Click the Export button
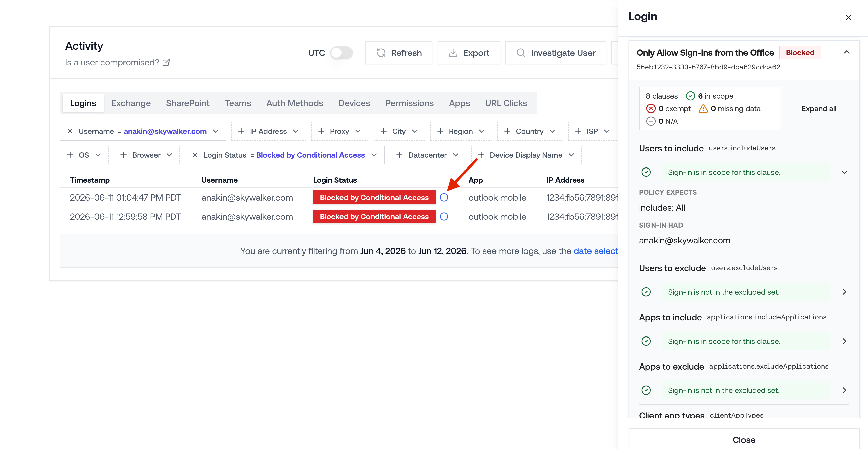 [x=469, y=53]
